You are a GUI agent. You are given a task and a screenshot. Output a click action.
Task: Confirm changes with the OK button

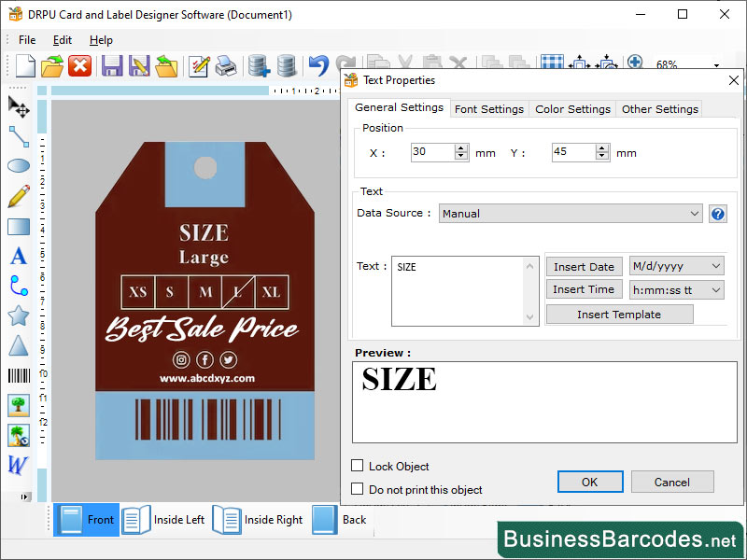click(589, 482)
